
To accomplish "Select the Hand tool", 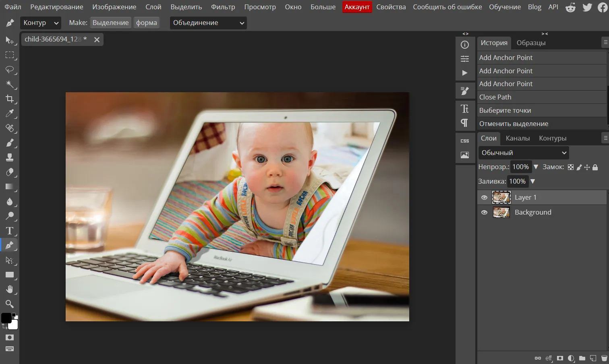I will click(10, 290).
